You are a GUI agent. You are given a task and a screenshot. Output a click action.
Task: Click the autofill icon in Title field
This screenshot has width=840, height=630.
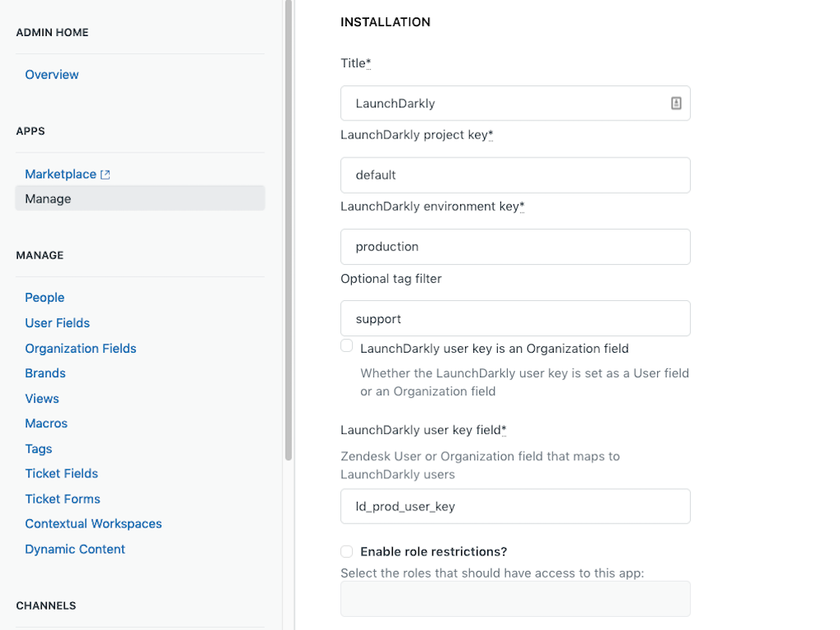tap(675, 103)
